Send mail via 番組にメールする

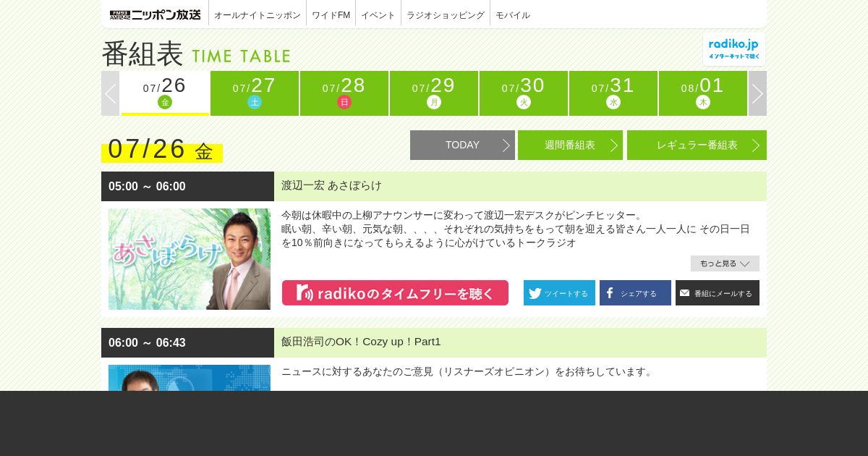coord(718,293)
